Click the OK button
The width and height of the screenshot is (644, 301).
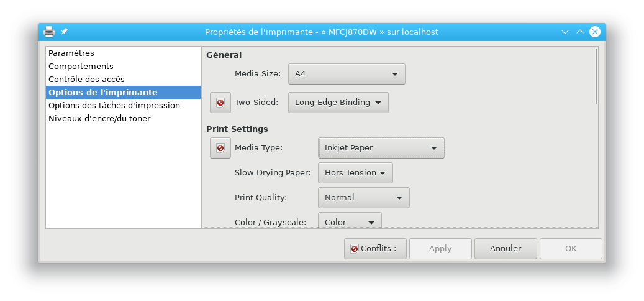(x=571, y=249)
